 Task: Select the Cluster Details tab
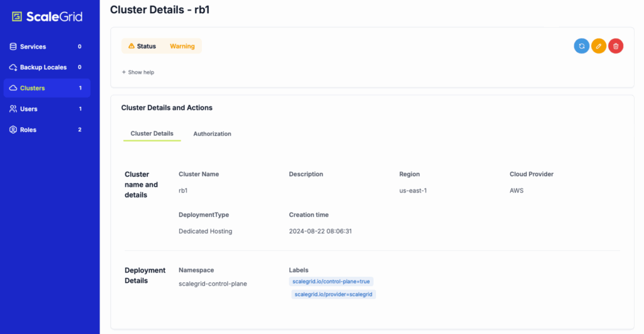152,134
